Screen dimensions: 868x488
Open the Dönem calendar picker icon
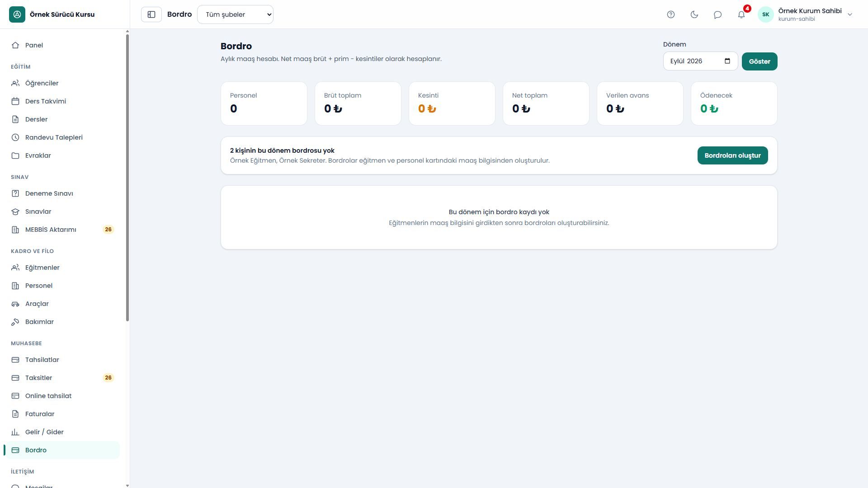727,61
